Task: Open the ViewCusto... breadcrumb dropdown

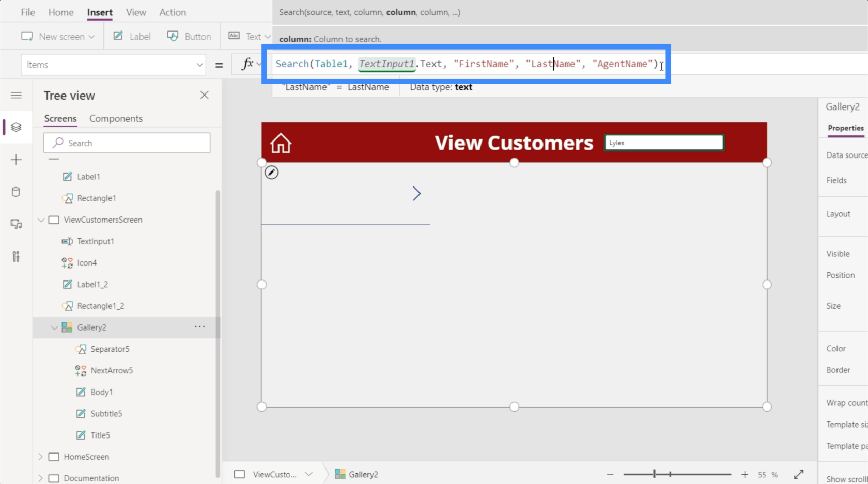Action: [309, 474]
